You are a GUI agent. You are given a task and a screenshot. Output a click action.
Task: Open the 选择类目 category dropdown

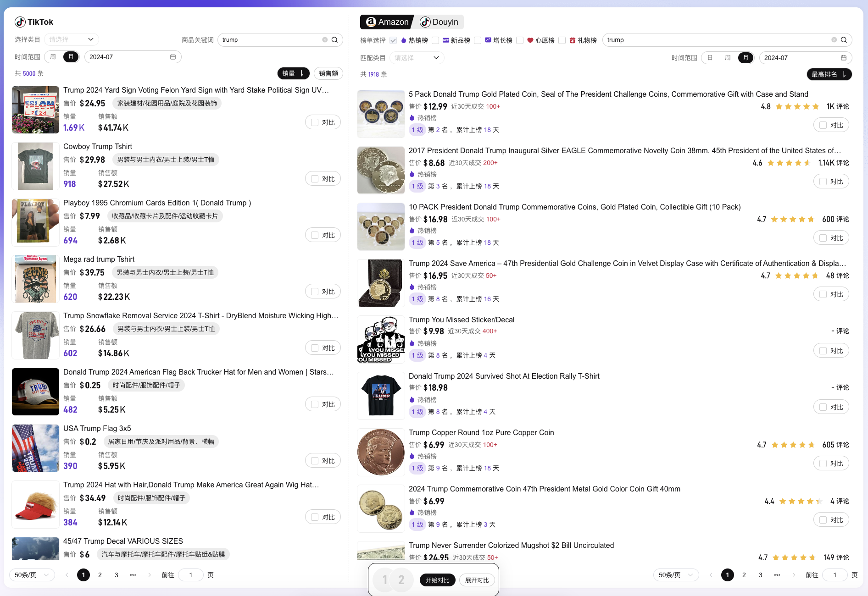tap(72, 39)
